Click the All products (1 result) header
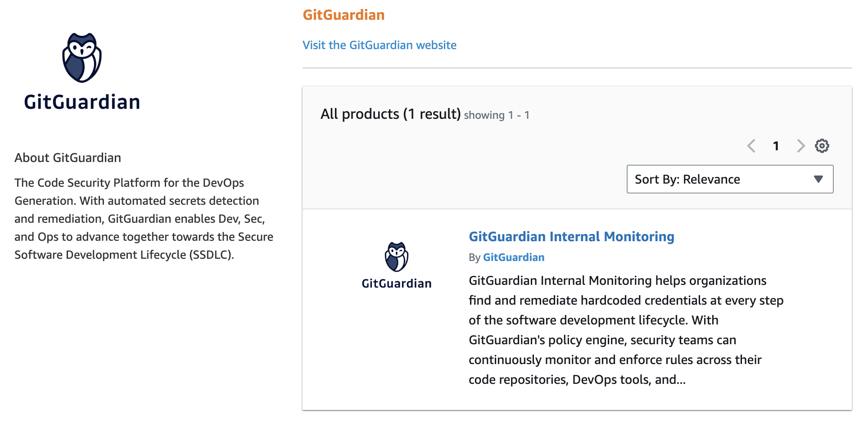This screenshot has height=423, width=868. point(390,114)
